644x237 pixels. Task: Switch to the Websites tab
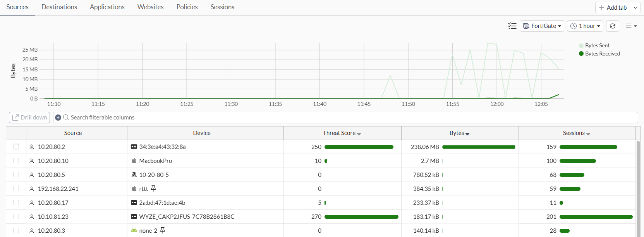(x=151, y=7)
